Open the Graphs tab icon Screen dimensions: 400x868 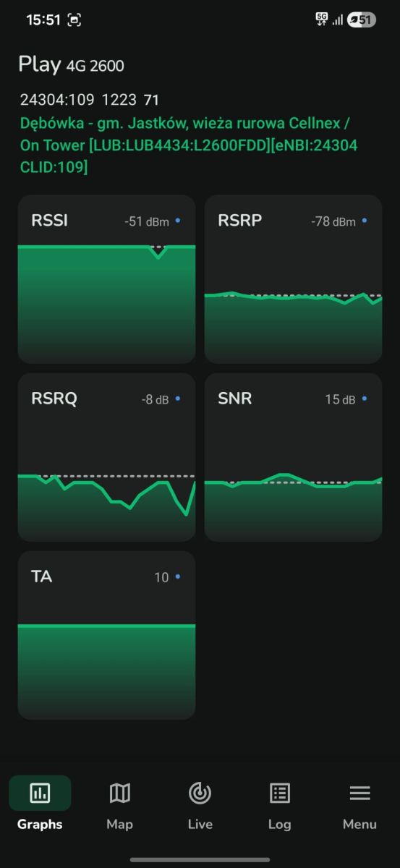pos(40,793)
